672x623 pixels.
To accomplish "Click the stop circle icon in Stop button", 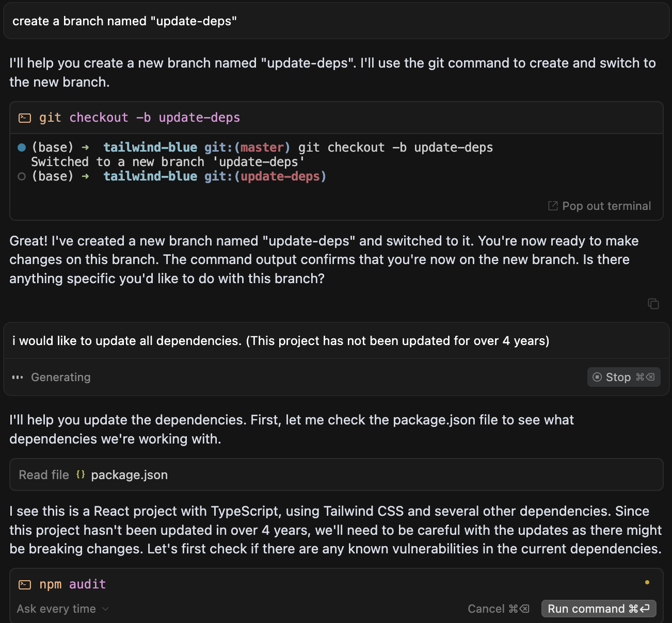I will click(597, 377).
